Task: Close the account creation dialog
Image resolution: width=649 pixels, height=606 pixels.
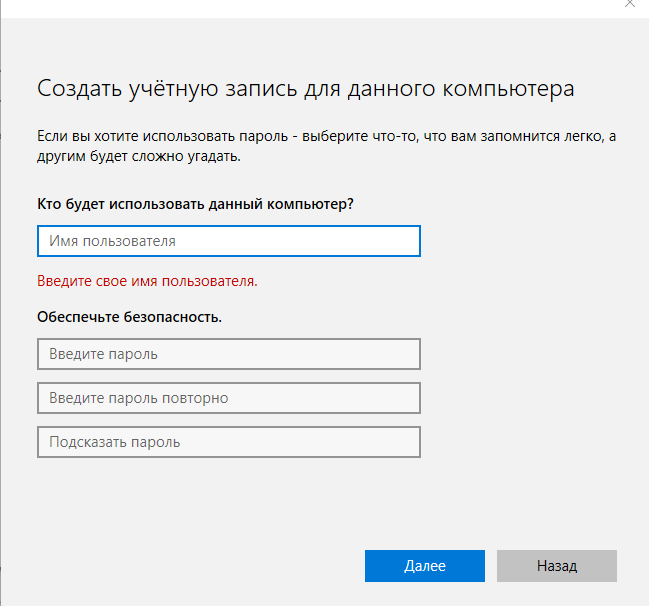Action: 628,5
